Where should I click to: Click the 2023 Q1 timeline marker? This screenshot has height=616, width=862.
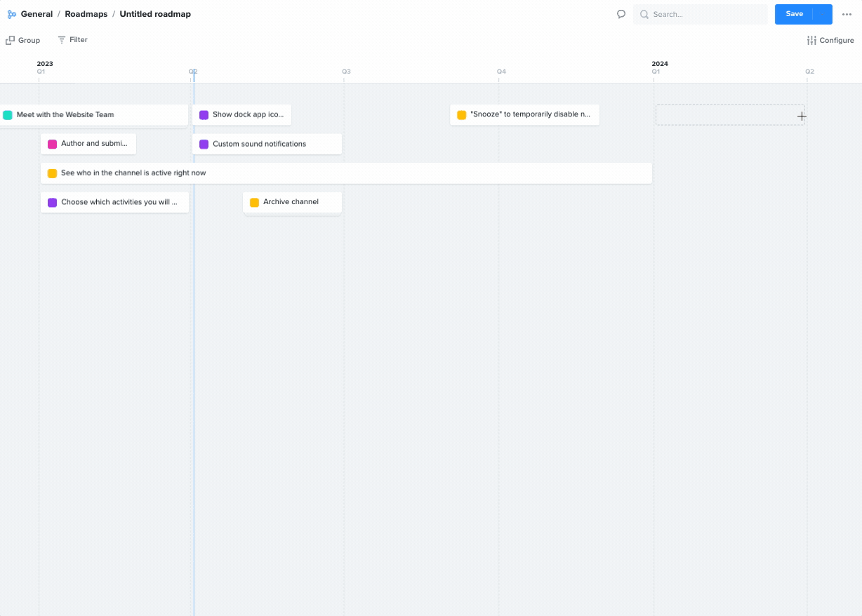(41, 72)
